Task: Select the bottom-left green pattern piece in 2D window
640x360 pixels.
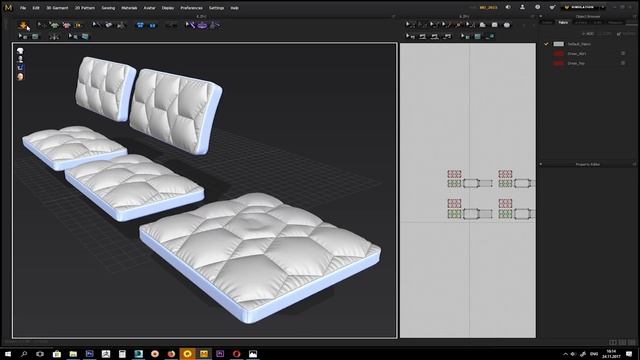Action: pyautogui.click(x=454, y=213)
